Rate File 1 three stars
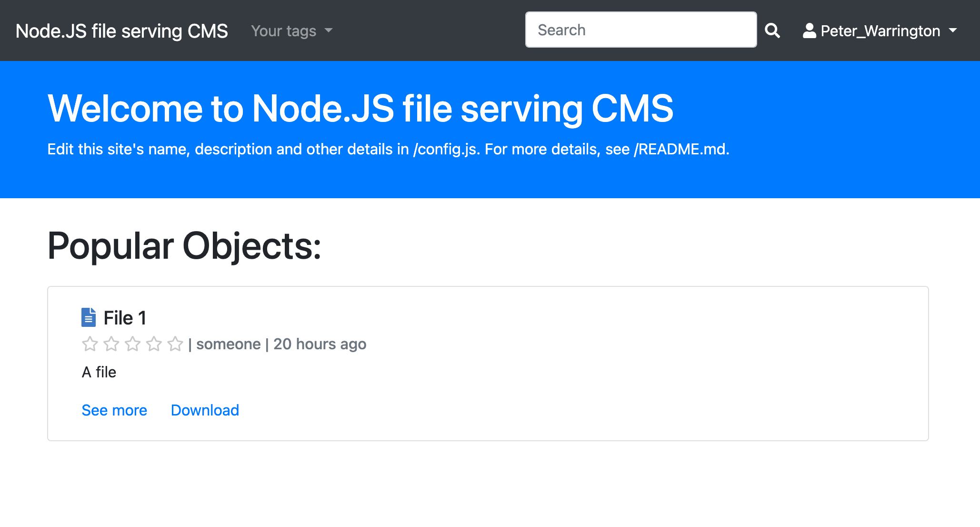Viewport: 980px width, 527px height. 133,344
